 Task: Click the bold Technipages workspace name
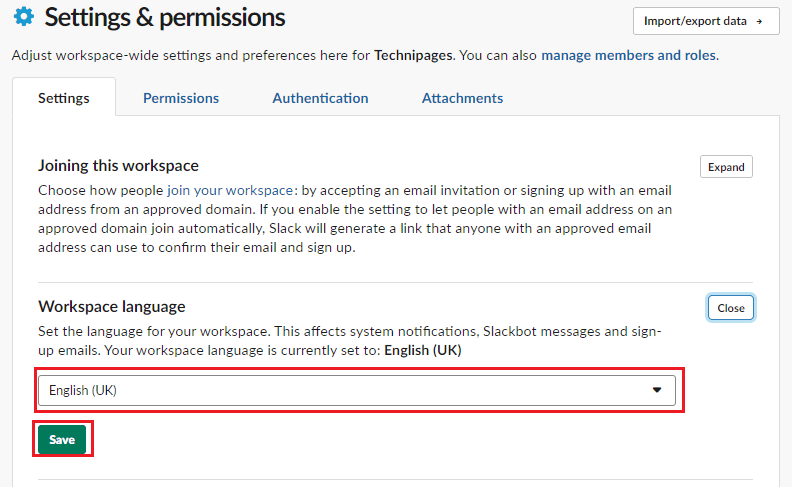[x=414, y=55]
